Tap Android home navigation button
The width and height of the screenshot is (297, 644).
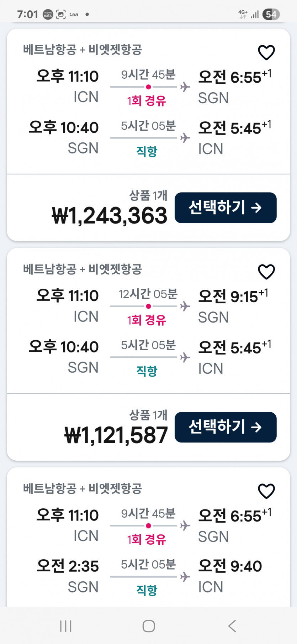pyautogui.click(x=148, y=626)
